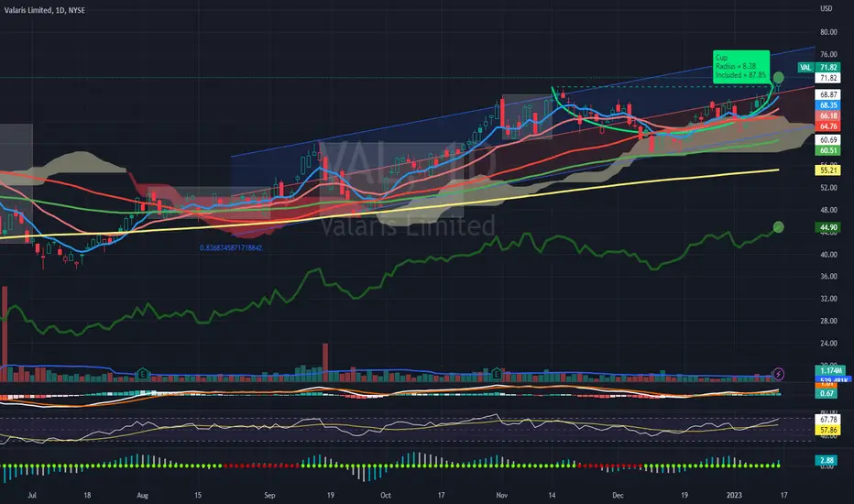Image resolution: width=854 pixels, height=504 pixels.
Task: Select the 0.67 MACD value label
Action: [827, 393]
